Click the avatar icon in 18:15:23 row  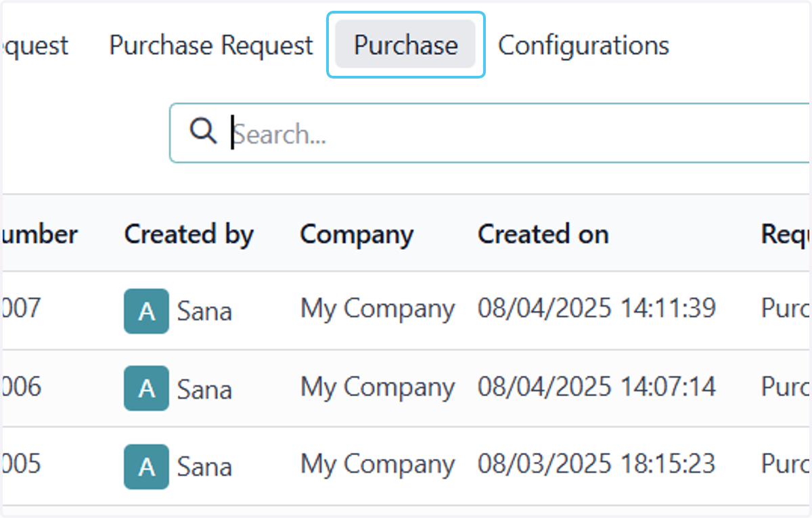point(146,467)
